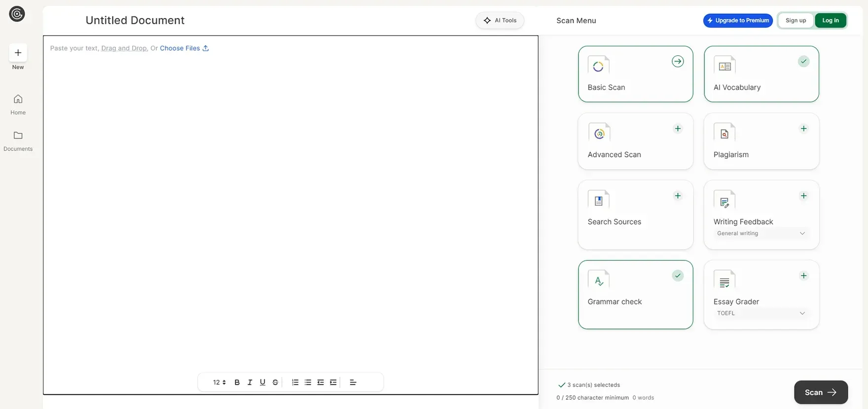The height and width of the screenshot is (409, 868).
Task: Deselect the AI Vocabulary scan checkmark
Action: click(803, 62)
